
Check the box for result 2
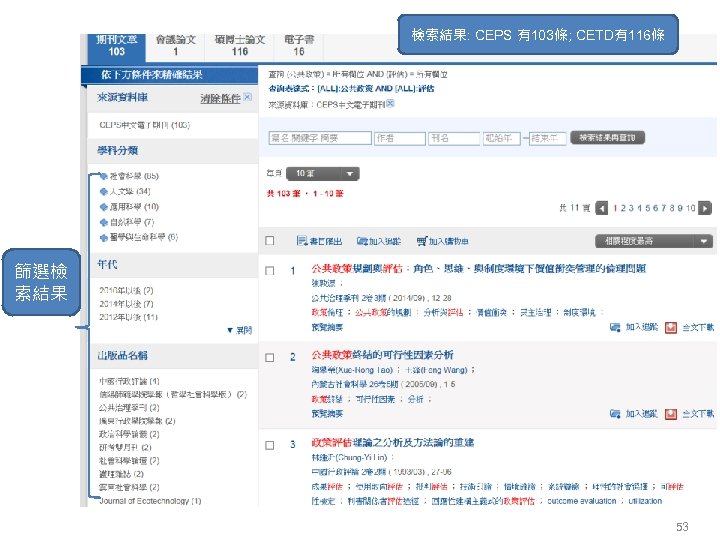click(270, 358)
